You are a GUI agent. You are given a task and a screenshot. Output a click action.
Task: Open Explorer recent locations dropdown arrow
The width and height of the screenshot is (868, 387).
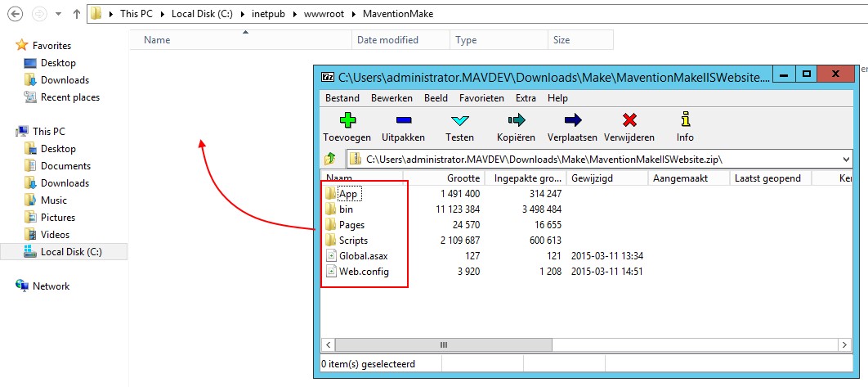tap(59, 14)
